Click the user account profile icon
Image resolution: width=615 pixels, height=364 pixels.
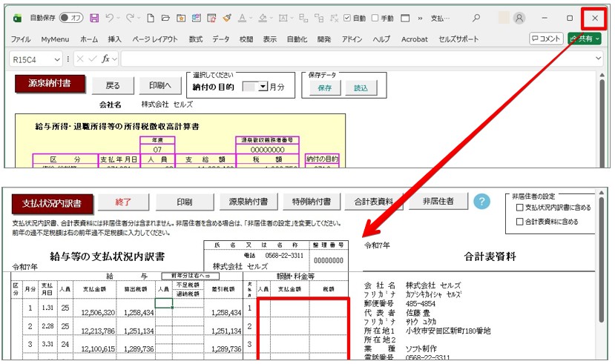pyautogui.click(x=519, y=18)
